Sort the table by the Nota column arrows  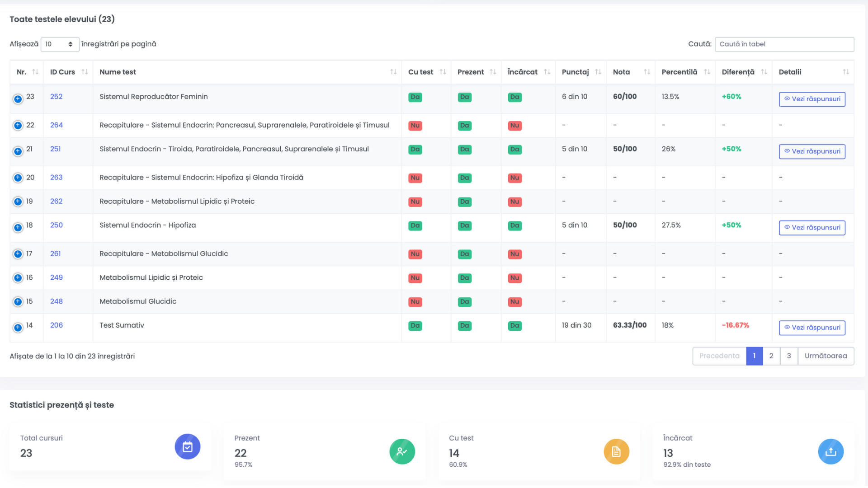point(648,71)
